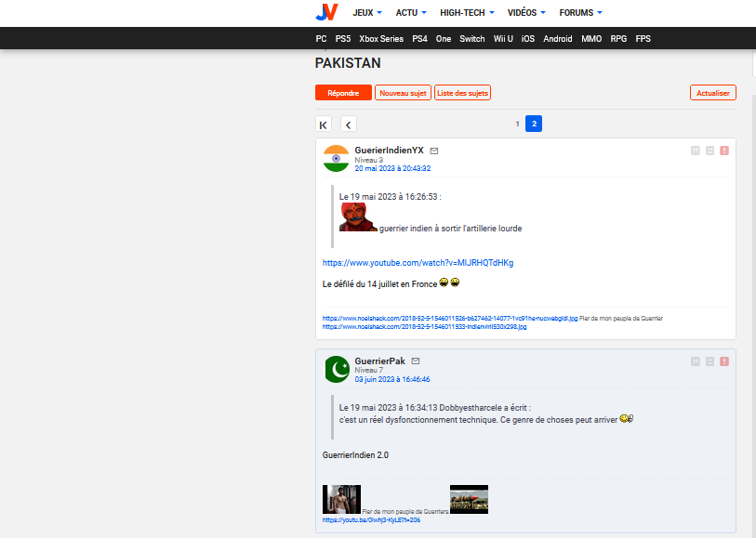The width and height of the screenshot is (756, 538).
Task: Quote GuerrierPak's message
Action: (695, 361)
